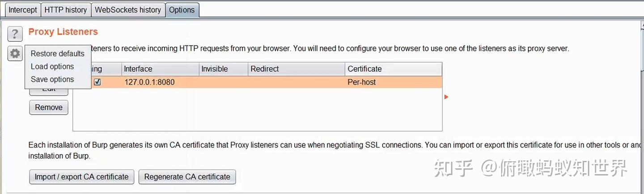This screenshot has width=644, height=194.
Task: Click Import / export CA certificate
Action: tap(81, 177)
